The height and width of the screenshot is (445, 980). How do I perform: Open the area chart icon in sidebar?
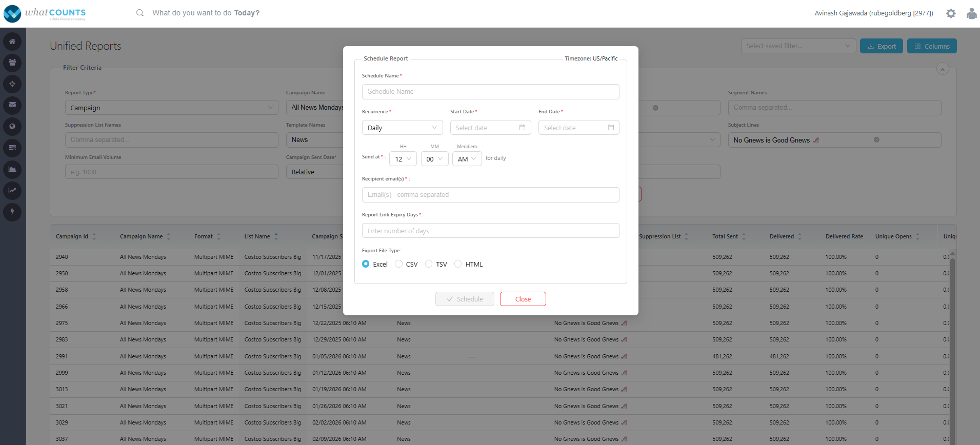click(12, 169)
